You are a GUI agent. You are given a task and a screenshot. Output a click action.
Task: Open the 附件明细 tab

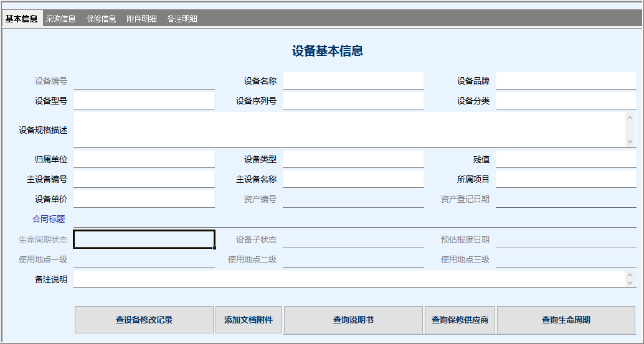coord(141,19)
